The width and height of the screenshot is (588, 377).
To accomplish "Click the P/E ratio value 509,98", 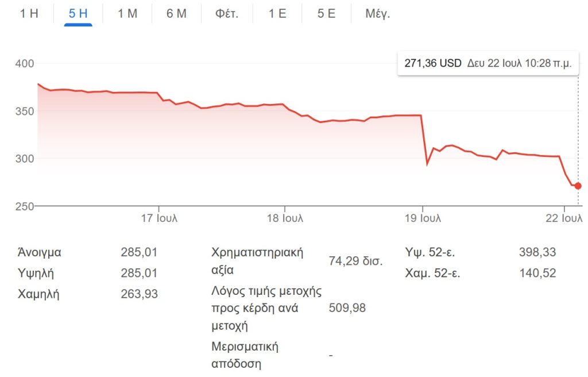I will (347, 308).
